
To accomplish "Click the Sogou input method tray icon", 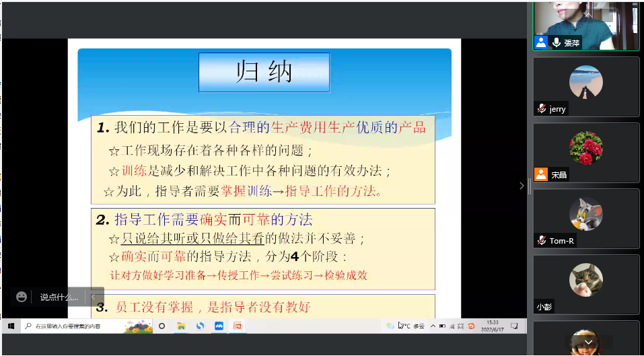I will pyautogui.click(x=472, y=326).
